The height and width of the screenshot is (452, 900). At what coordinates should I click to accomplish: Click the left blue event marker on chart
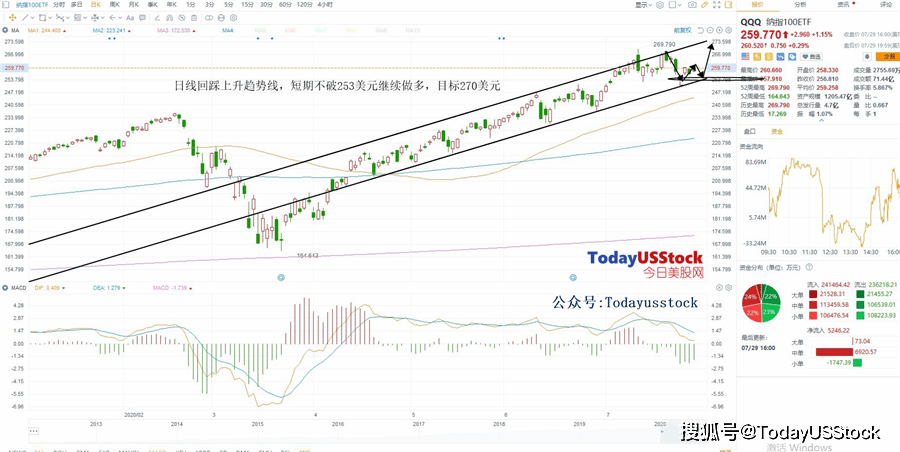[x=281, y=277]
